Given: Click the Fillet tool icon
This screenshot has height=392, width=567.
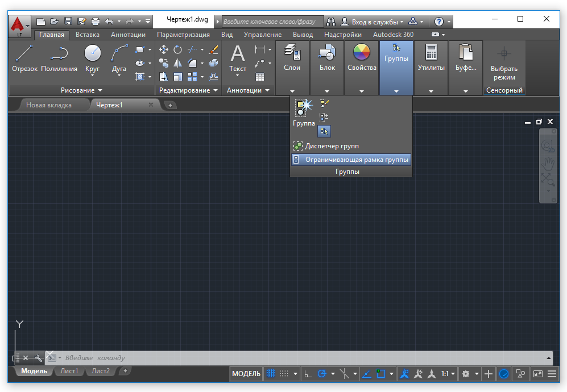Looking at the screenshot, I should coord(192,63).
